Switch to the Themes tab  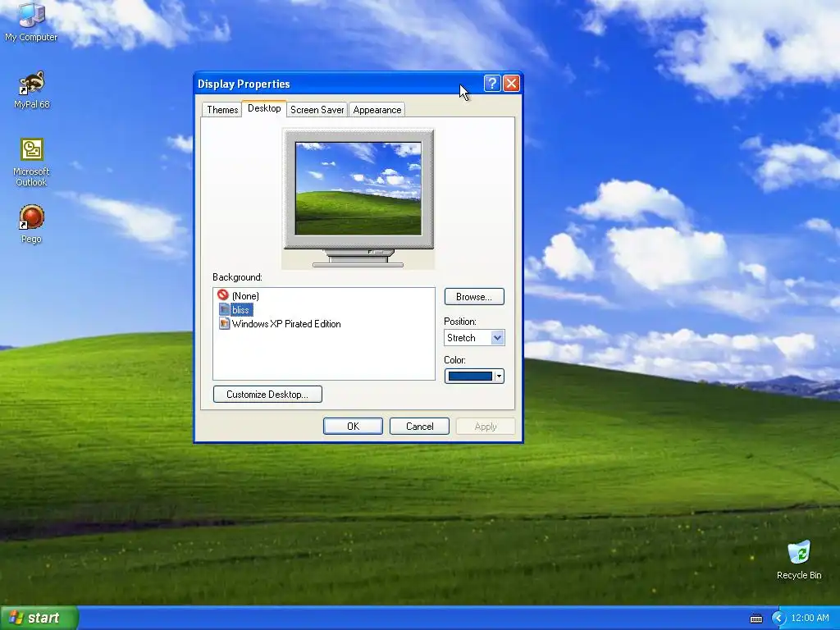(x=222, y=110)
